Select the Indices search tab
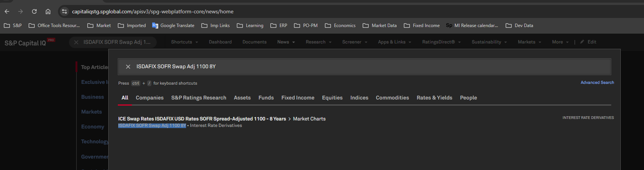 click(x=359, y=98)
